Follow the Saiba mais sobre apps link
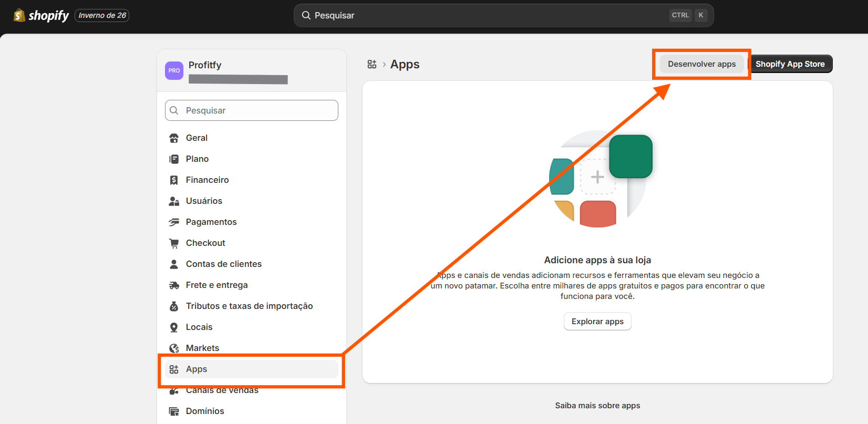The height and width of the screenshot is (424, 868). point(598,406)
